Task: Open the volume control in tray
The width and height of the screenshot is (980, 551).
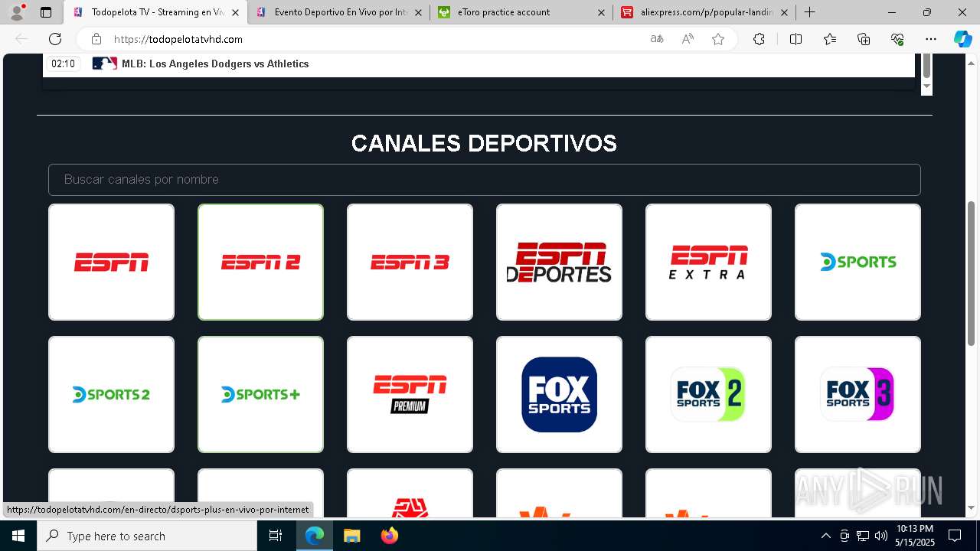Action: (x=880, y=536)
